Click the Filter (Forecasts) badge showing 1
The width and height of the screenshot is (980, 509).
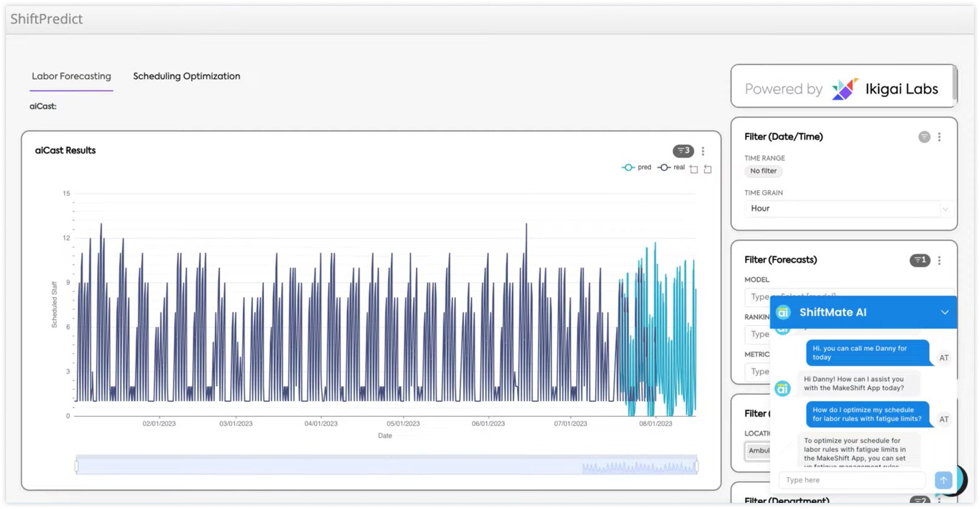pos(920,260)
